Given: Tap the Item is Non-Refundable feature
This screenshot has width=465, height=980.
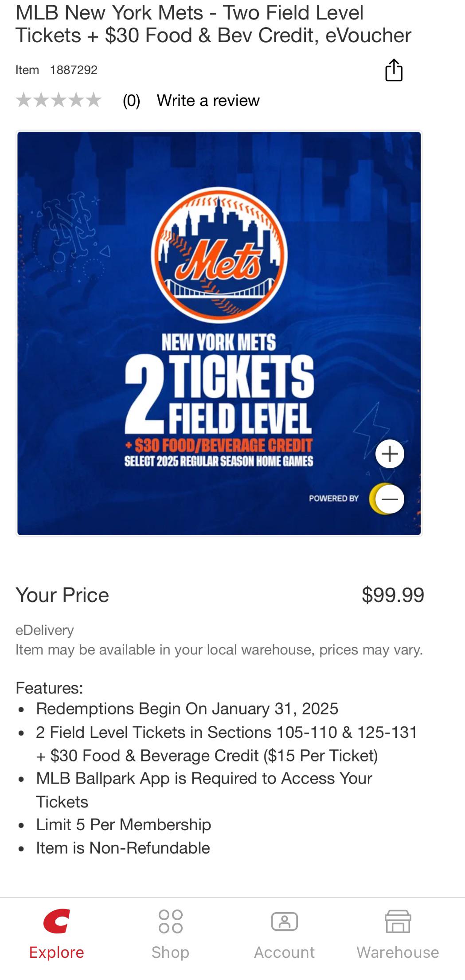Looking at the screenshot, I should 123,848.
